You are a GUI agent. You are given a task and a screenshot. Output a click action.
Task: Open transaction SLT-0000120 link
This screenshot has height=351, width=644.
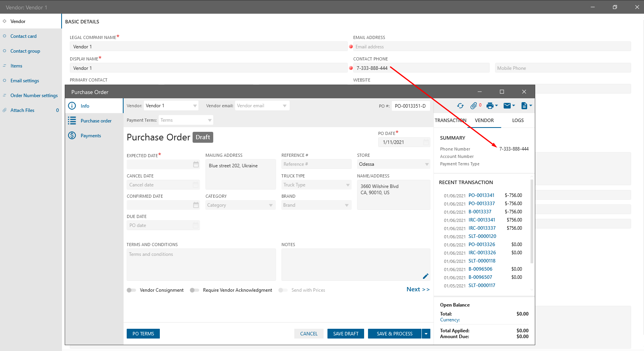click(x=482, y=236)
